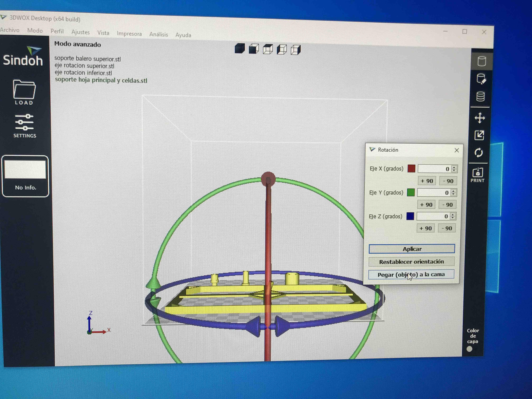The height and width of the screenshot is (399, 532).
Task: Open the Archivo menu
Action: (10, 30)
